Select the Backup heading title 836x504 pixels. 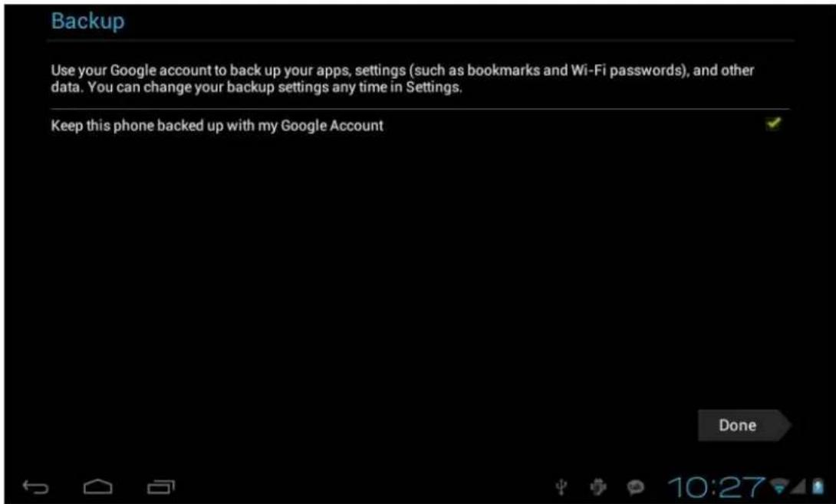88,21
